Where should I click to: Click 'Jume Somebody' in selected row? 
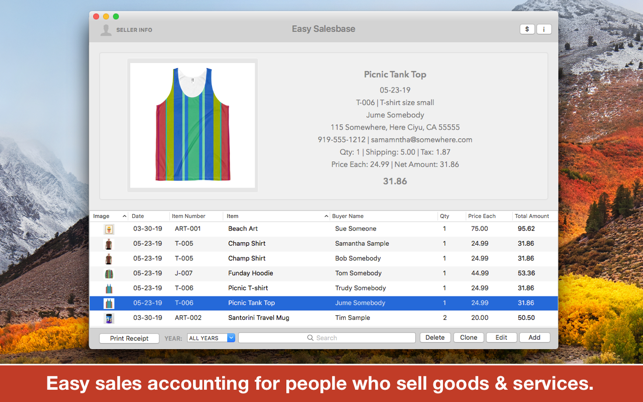point(360,303)
